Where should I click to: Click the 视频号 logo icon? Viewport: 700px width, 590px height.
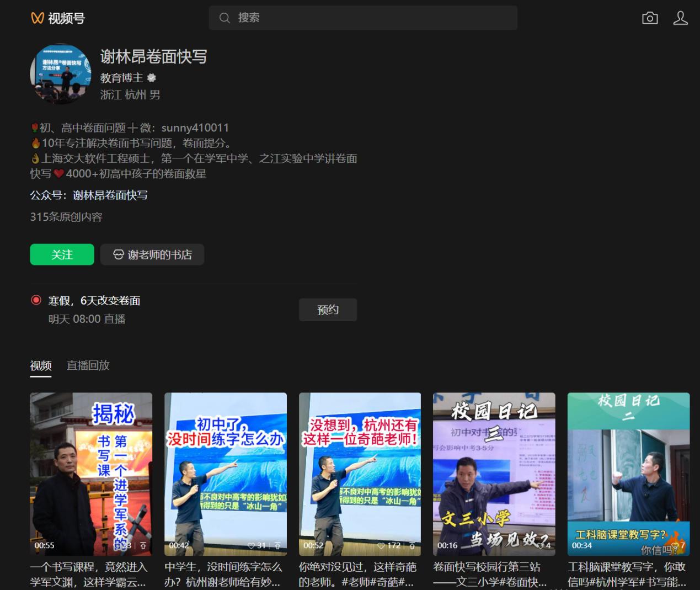click(x=36, y=18)
